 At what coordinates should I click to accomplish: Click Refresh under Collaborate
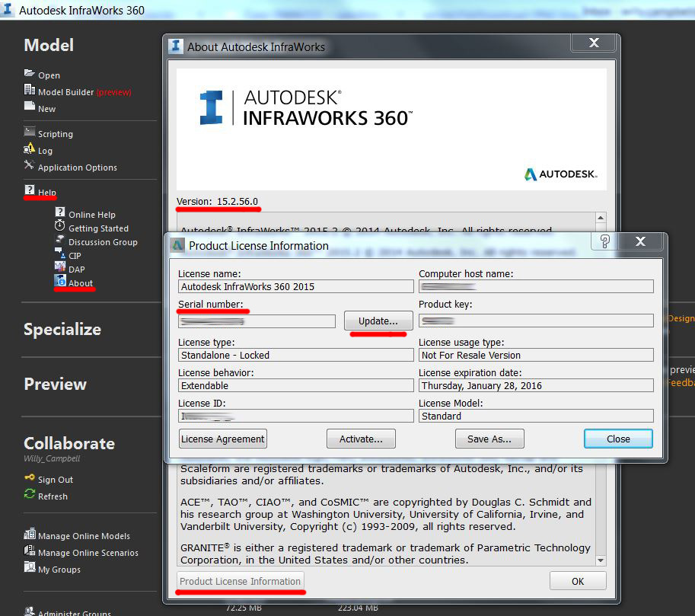click(x=53, y=496)
